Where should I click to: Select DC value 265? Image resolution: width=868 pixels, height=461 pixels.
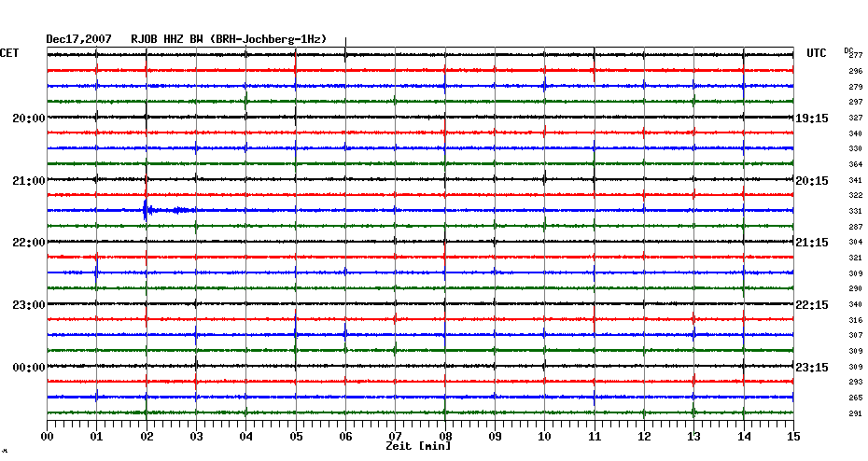[856, 398]
